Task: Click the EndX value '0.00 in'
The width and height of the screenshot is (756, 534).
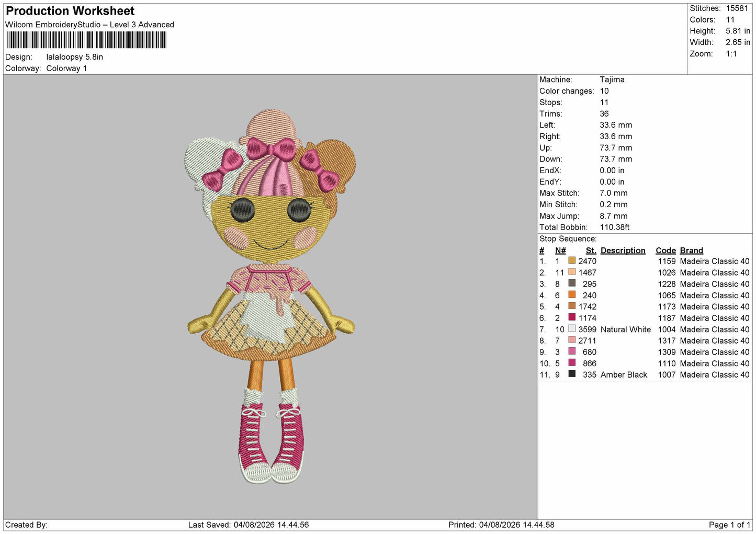Action: pos(612,171)
